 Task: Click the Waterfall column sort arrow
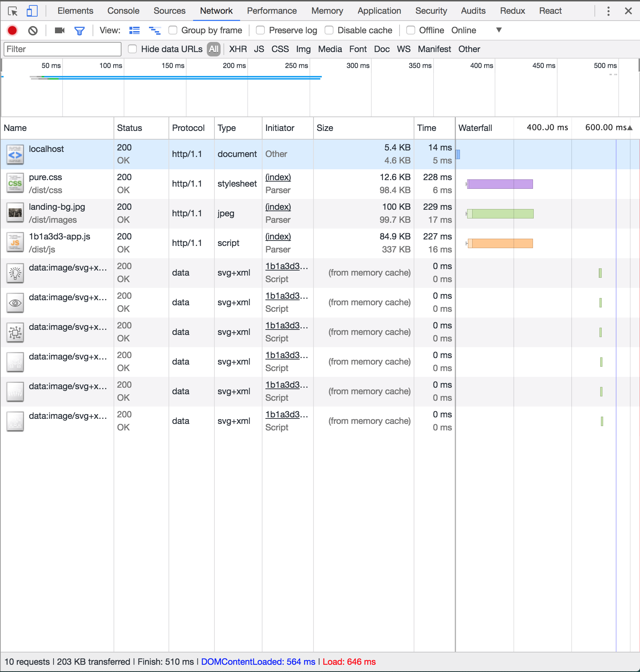pyautogui.click(x=629, y=127)
